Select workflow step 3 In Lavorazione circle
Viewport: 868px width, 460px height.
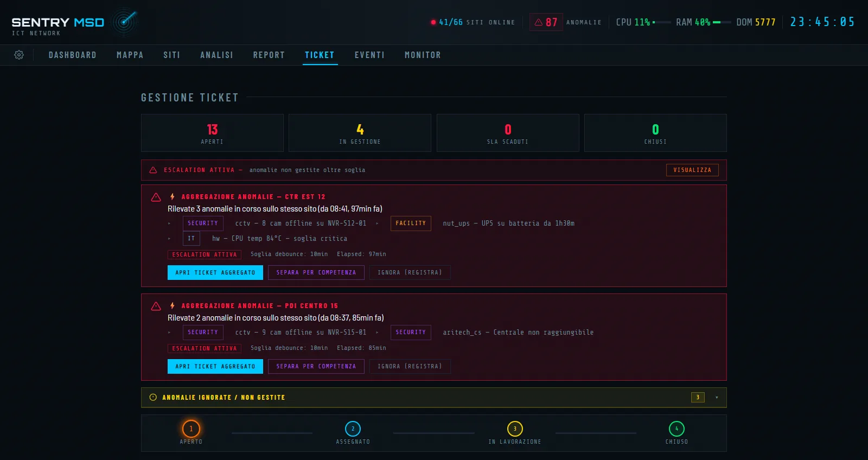point(515,429)
